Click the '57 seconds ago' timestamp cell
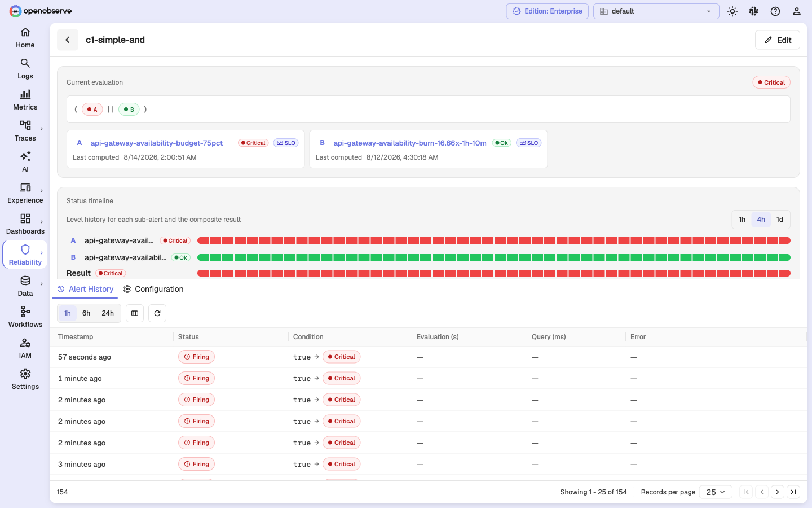This screenshot has height=508, width=812. [85, 357]
